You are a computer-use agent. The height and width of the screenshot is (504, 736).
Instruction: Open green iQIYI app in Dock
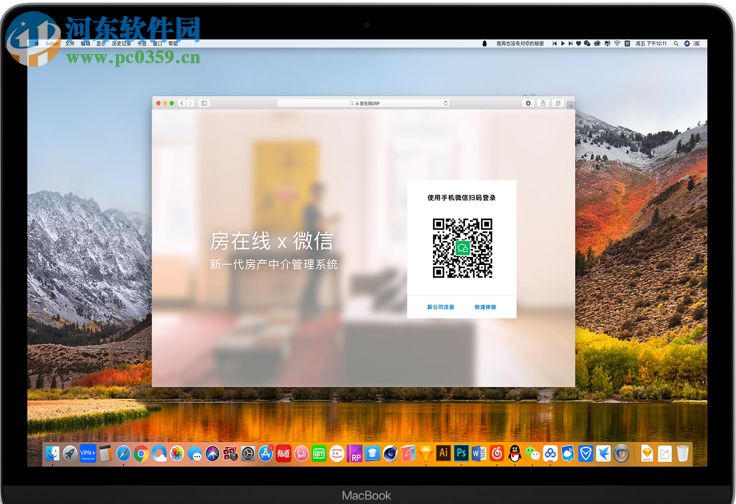tap(319, 454)
